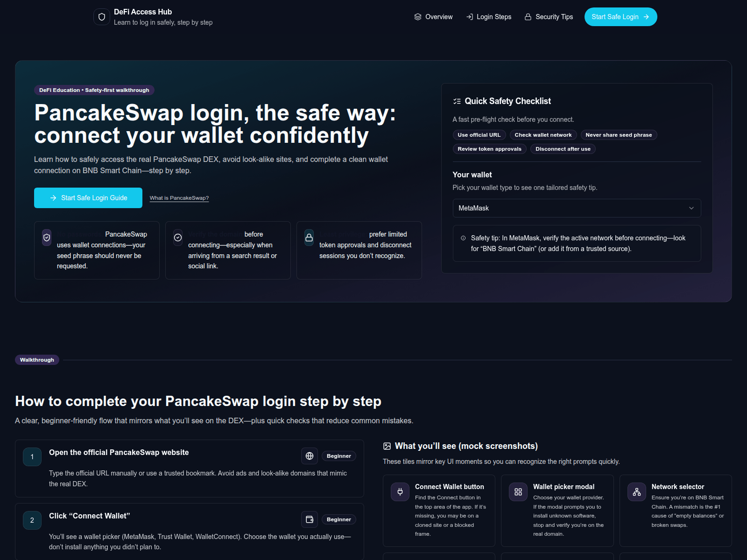Click the DeFi Access Hub shield logo
Viewport: 747px width, 560px height.
[x=101, y=17]
